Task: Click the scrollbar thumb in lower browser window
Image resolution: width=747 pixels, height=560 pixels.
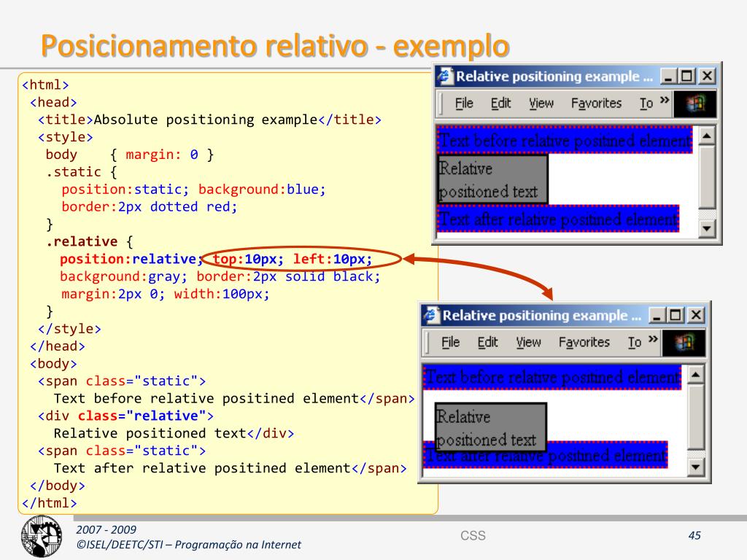Action: [695, 416]
